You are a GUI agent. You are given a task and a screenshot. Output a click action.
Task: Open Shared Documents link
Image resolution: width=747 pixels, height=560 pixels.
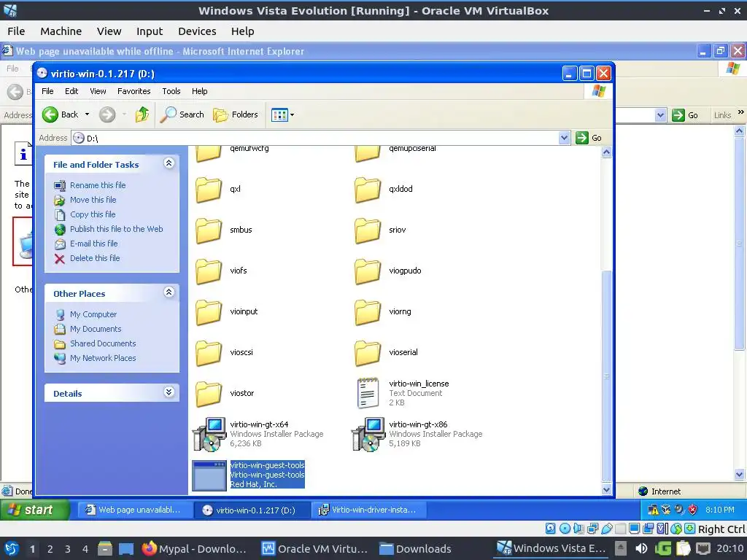pos(103,343)
